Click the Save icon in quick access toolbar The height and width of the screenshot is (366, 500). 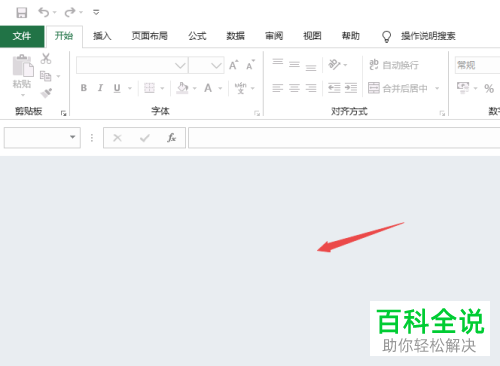tap(22, 13)
